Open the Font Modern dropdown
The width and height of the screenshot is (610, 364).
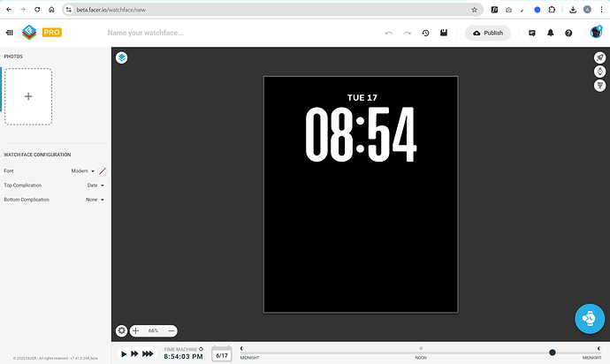pos(82,171)
